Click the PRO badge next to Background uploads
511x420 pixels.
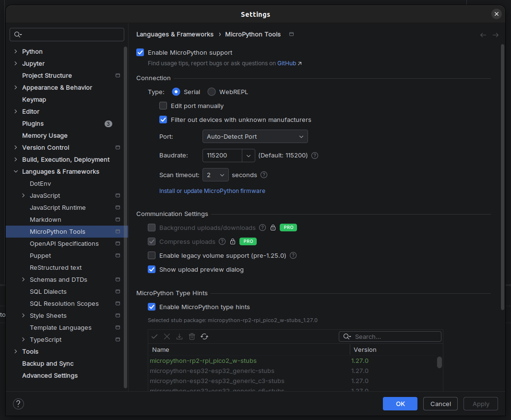[288, 228]
